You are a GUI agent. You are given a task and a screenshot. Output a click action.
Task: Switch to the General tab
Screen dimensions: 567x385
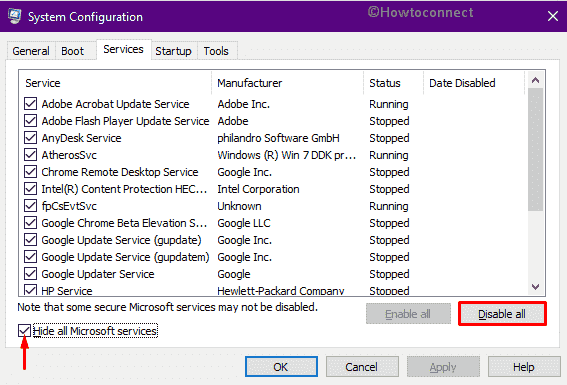tap(31, 51)
